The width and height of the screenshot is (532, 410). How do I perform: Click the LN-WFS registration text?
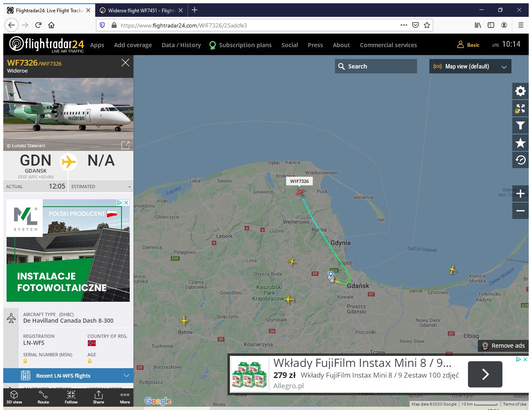tap(34, 343)
